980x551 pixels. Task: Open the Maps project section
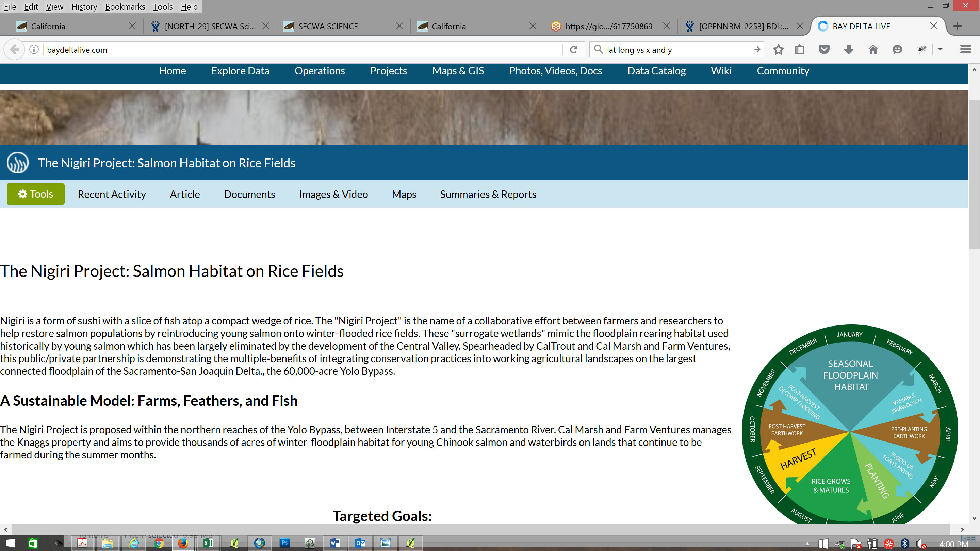click(404, 194)
